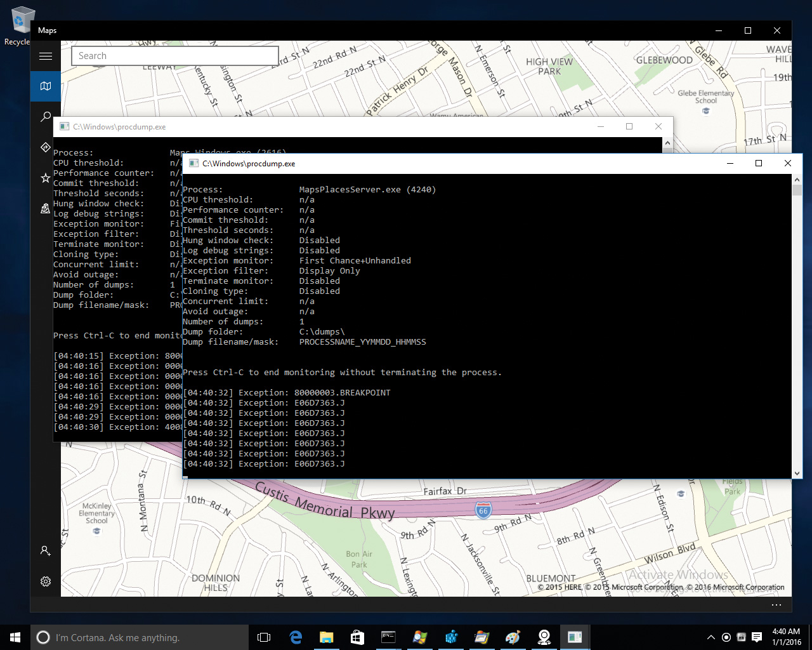
Task: Click Cortana Ask me anything box
Action: point(140,637)
